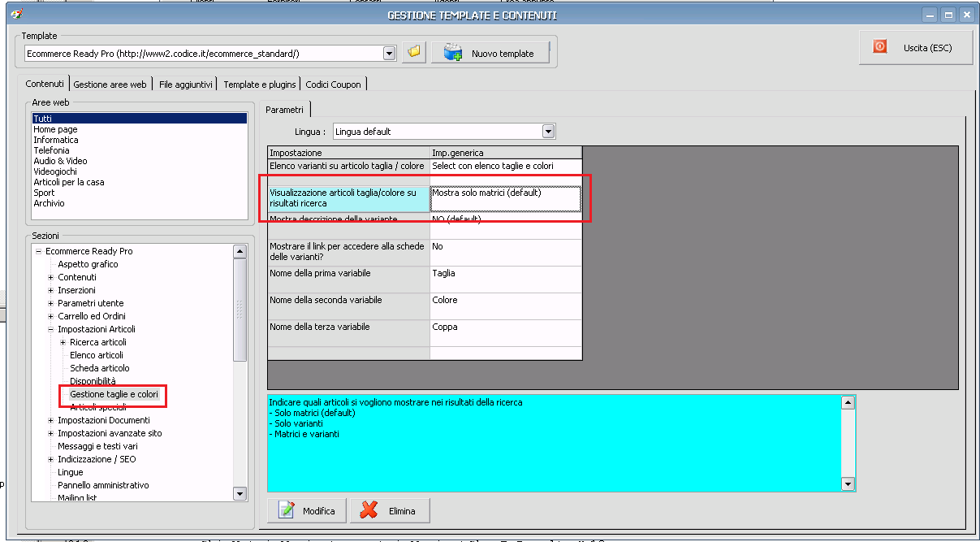Select Informatica in Aree web list
This screenshot has width=980, height=542.
coord(139,140)
